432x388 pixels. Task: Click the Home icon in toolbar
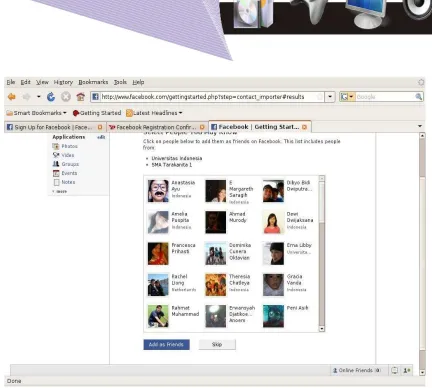click(81, 97)
